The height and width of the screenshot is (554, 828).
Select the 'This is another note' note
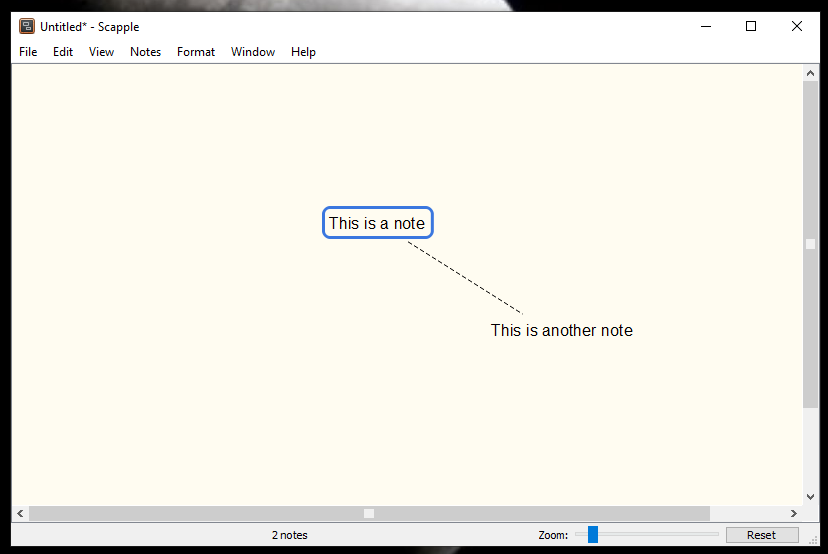pos(561,330)
